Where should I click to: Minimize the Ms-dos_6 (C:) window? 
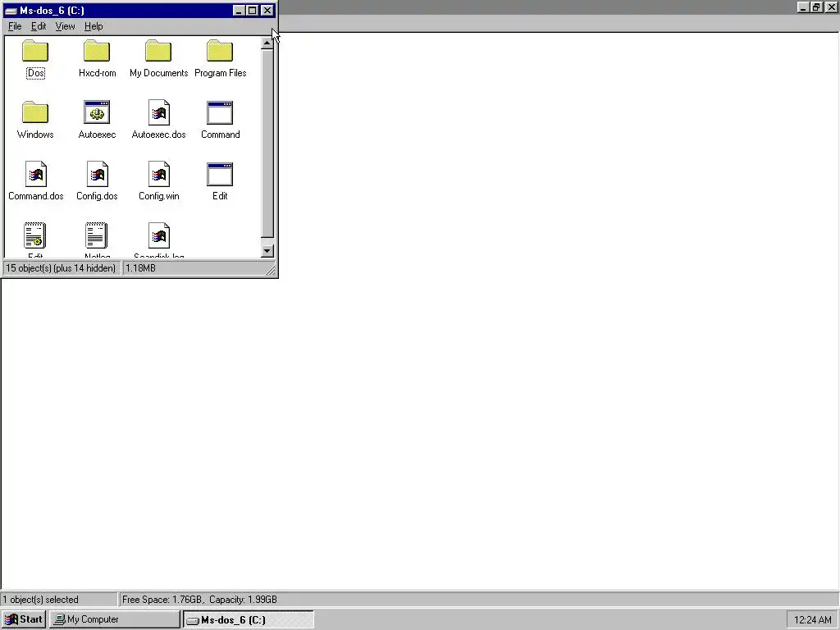coord(239,11)
